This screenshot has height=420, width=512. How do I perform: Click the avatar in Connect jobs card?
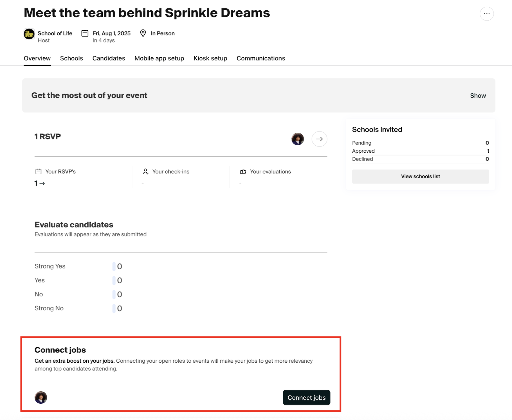point(41,398)
